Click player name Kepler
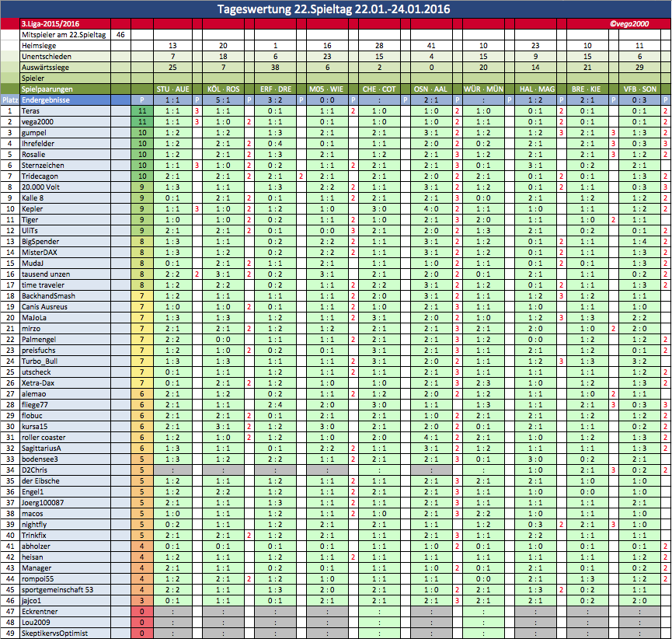The image size is (672, 639). (x=32, y=209)
